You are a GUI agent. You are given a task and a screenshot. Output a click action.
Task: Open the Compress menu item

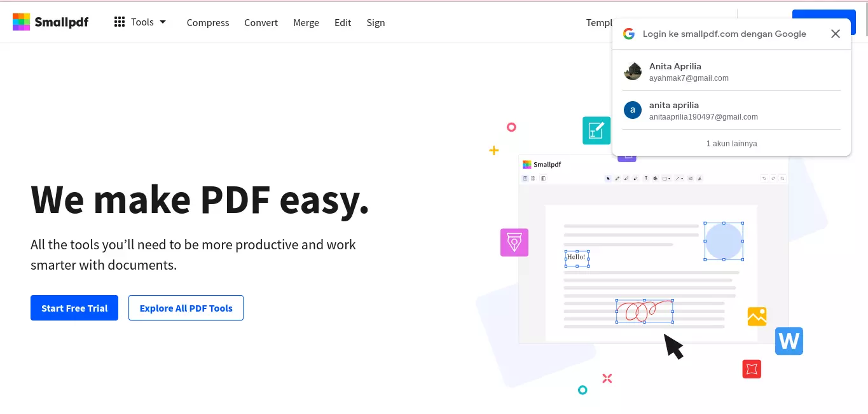(x=208, y=22)
